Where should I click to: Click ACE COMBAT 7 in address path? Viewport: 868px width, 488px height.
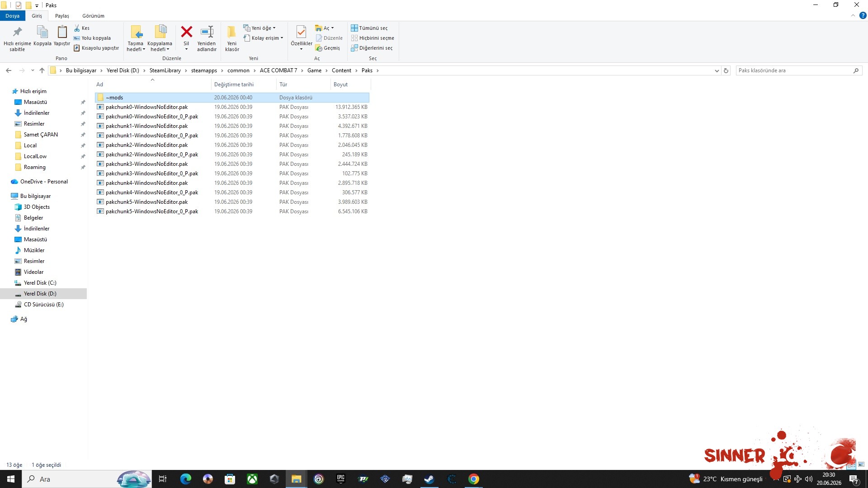(278, 70)
